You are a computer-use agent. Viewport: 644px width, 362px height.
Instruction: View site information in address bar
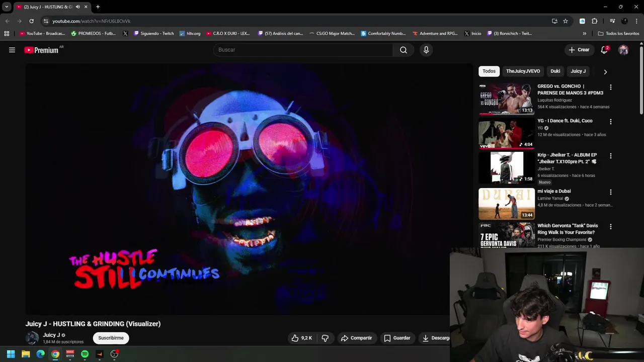(x=46, y=21)
